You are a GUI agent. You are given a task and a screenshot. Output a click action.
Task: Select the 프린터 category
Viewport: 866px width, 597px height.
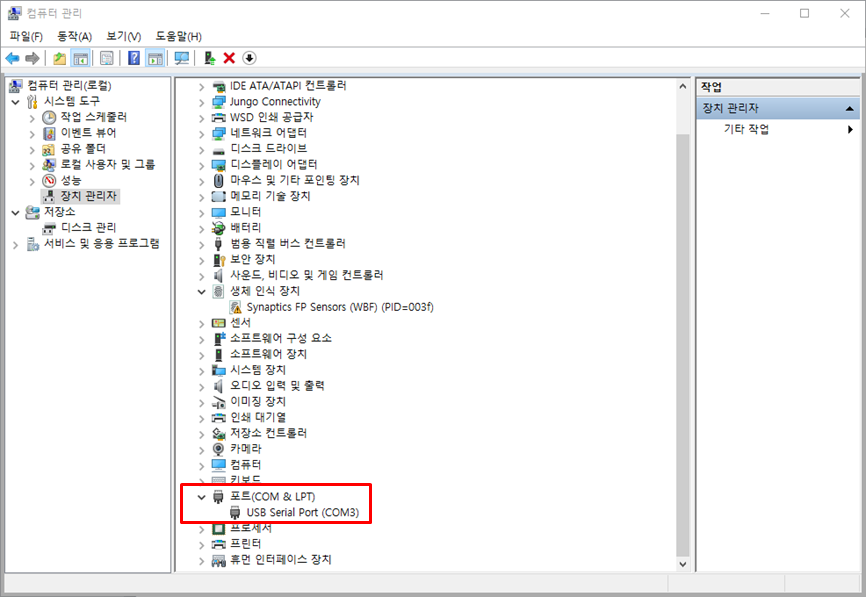[x=245, y=544]
